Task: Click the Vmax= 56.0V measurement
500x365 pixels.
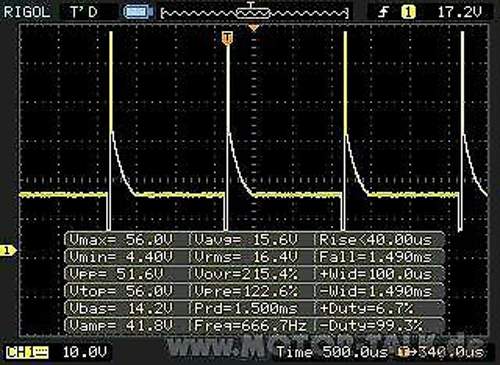Action: [x=122, y=240]
